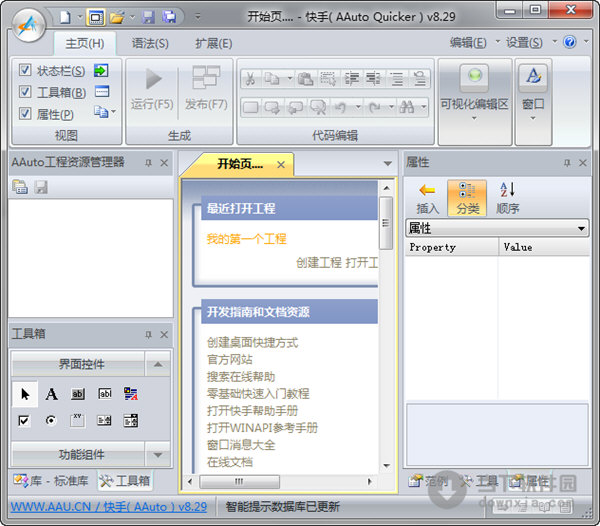Collapse the 界面控件 toolbox section
This screenshot has height=526, width=600.
158,364
